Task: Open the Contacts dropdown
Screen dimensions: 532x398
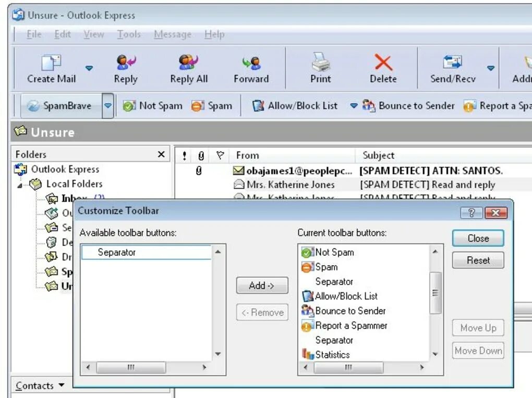Action: 40,386
